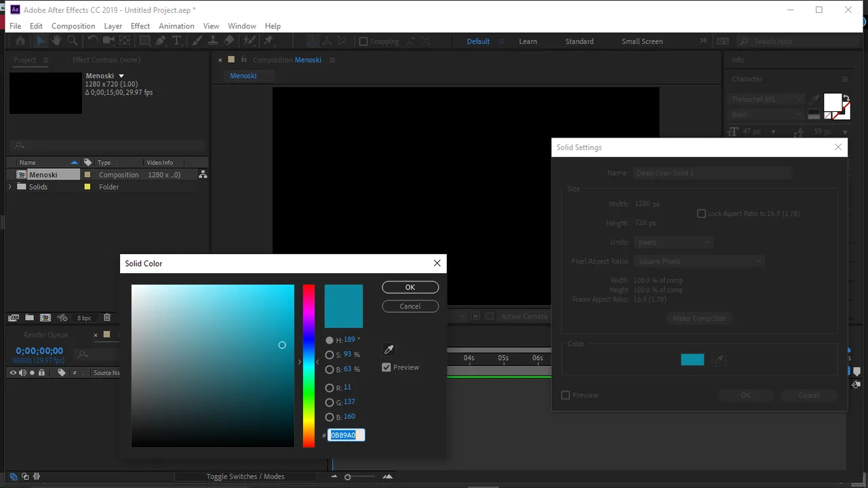The width and height of the screenshot is (868, 488).
Task: Click Character panel eyedropper icon
Action: coord(814,100)
